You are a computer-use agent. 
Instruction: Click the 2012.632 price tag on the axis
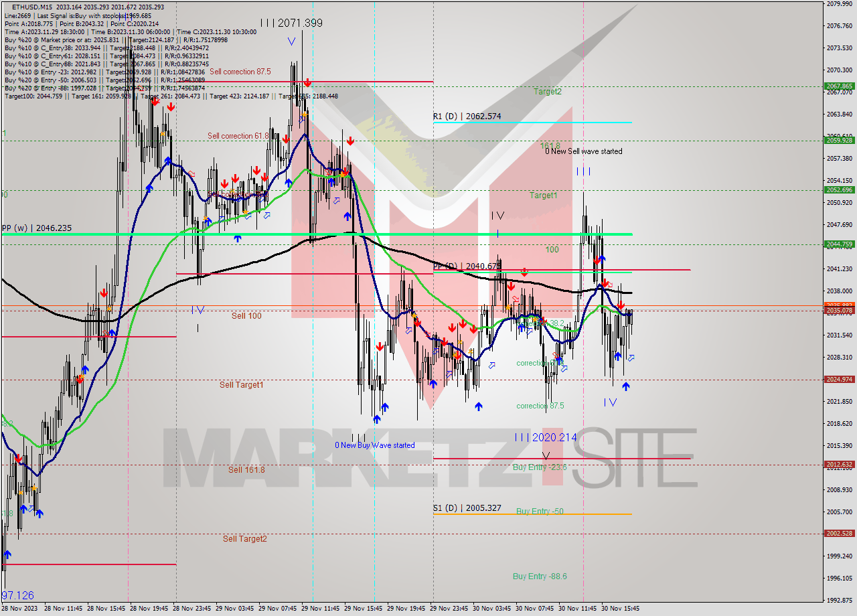839,464
